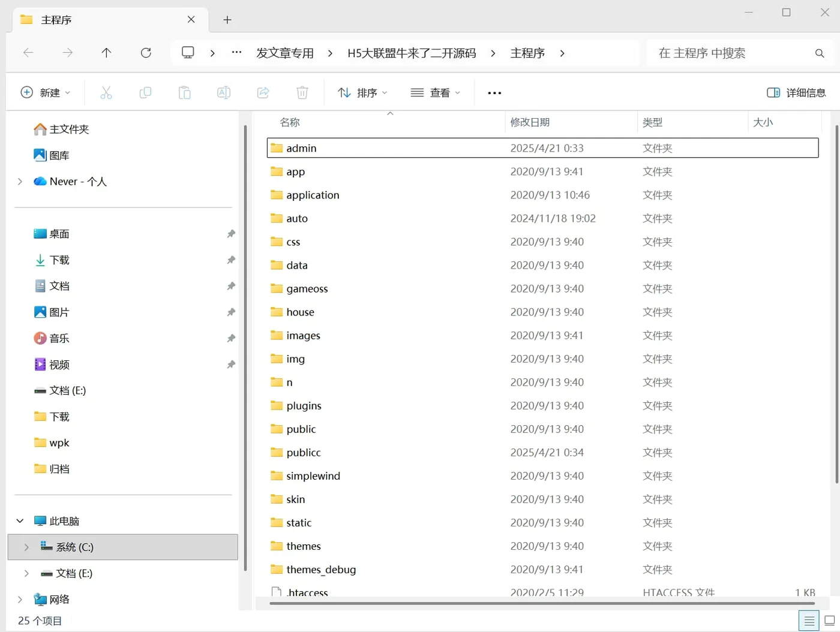
Task: Click the search magnifier icon
Action: [x=820, y=53]
